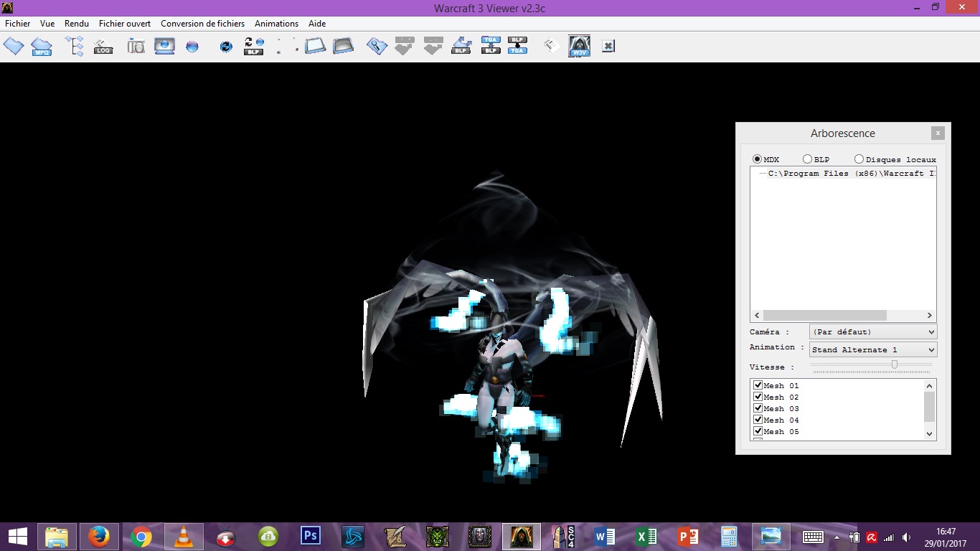Click the dark textured plane icon
Screen dimensions: 980x551
(343, 46)
